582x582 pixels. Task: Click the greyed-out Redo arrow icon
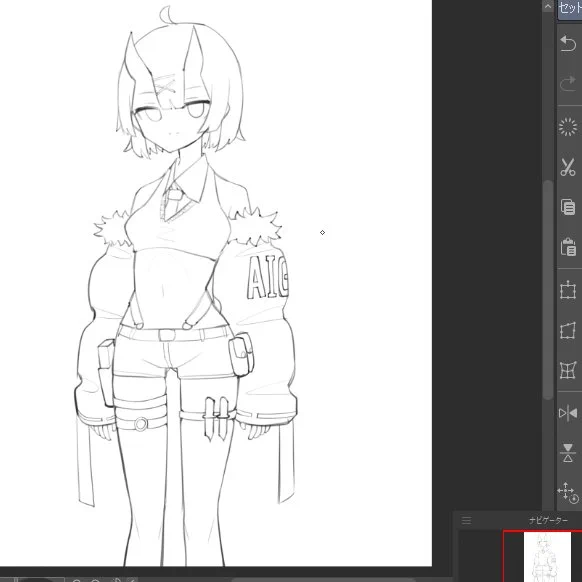[568, 84]
